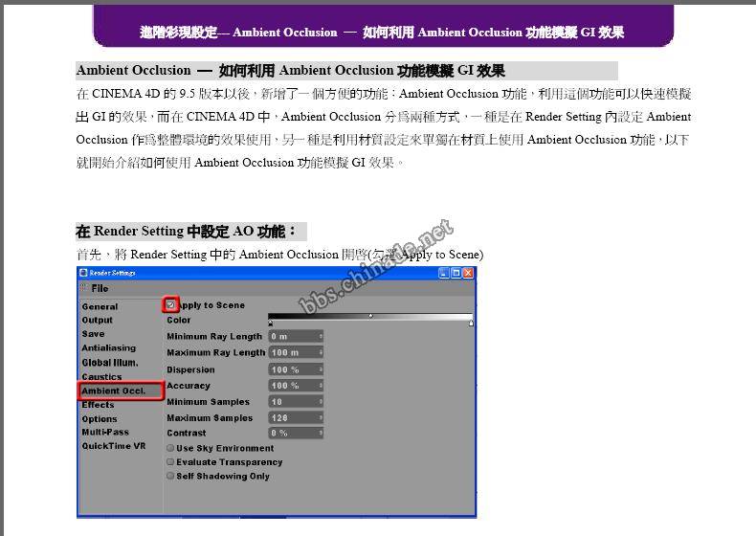This screenshot has width=756, height=536.
Task: Click the Color label in Ambient Occl. settings
Action: [179, 320]
